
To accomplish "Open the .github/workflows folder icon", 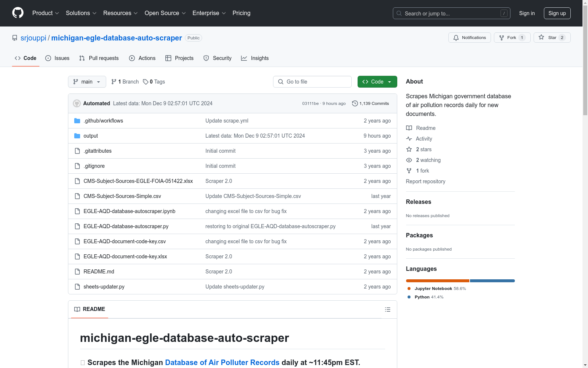I will [77, 121].
